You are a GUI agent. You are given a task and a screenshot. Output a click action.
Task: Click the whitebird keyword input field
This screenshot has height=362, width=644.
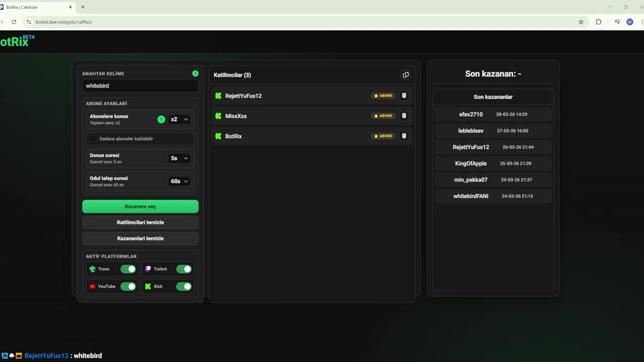tap(140, 86)
